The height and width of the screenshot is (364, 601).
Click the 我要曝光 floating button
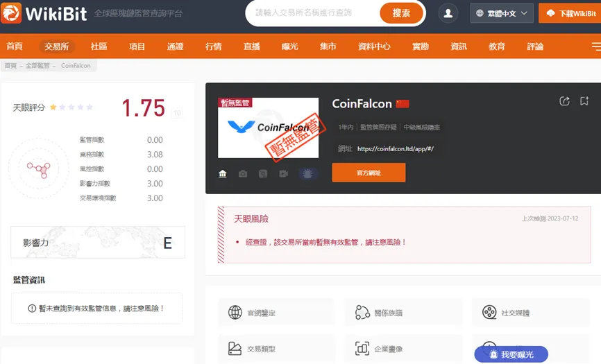click(x=511, y=354)
